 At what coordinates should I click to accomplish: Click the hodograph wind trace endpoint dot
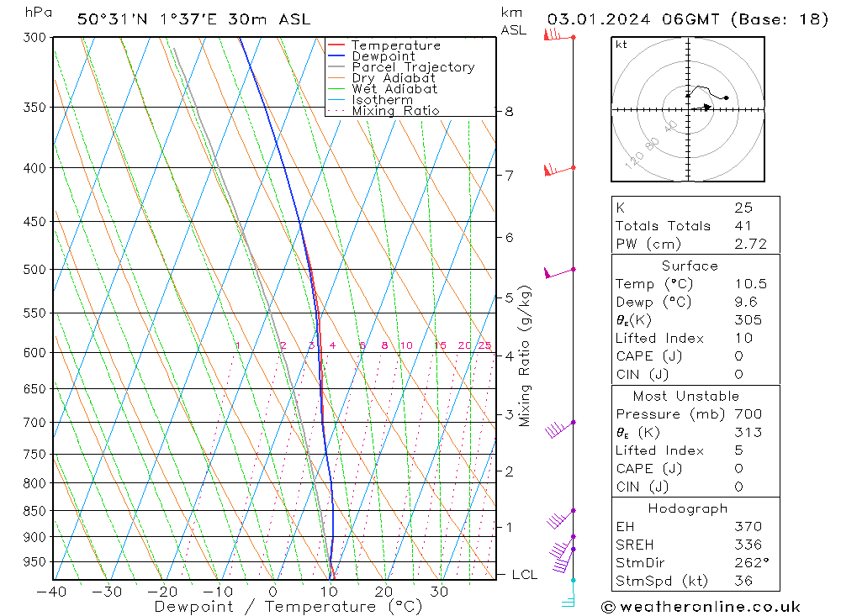727,97
